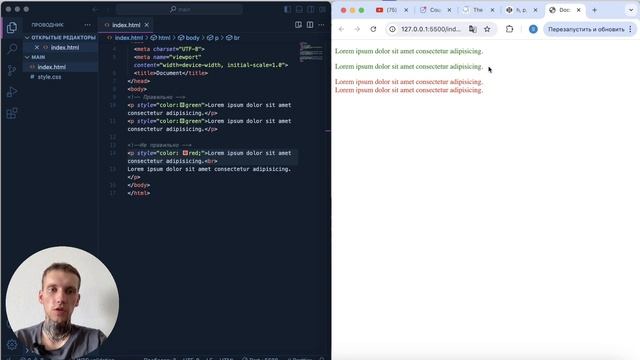Click Перезапустить и обновить button
Screen dimensions: 640x360
(586, 29)
